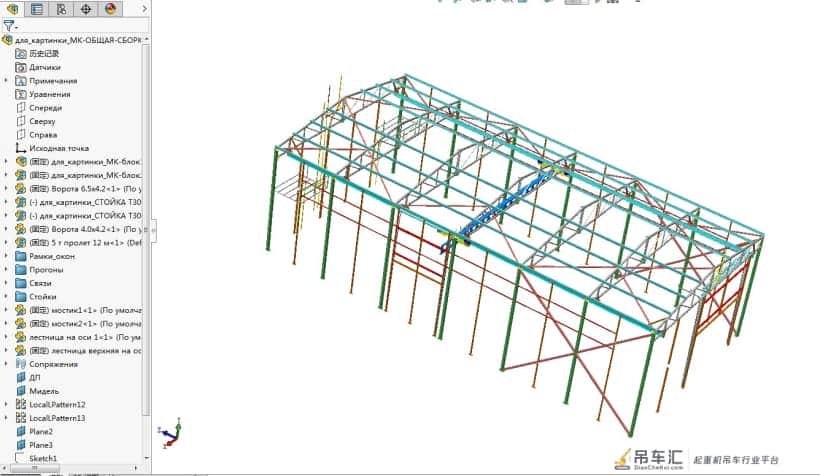Screen dimensions: 820x476
Task: Click the horizontal scrollbar left arrow
Action: [x=5, y=468]
